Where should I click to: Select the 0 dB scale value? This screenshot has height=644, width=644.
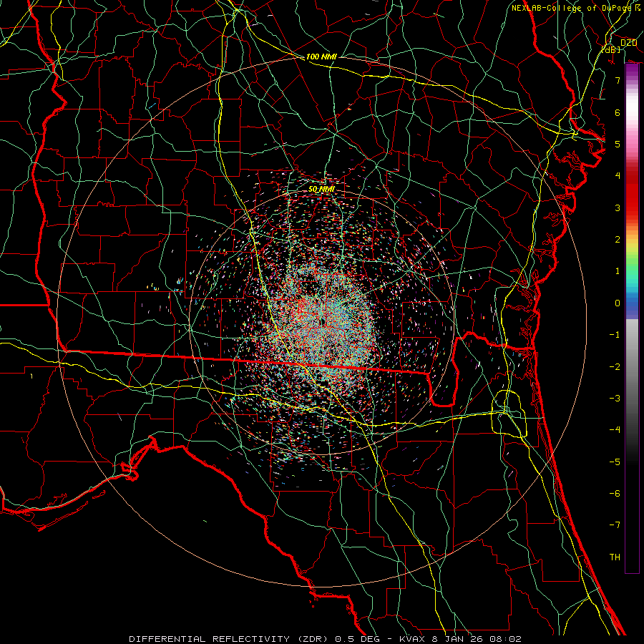pyautogui.click(x=618, y=303)
